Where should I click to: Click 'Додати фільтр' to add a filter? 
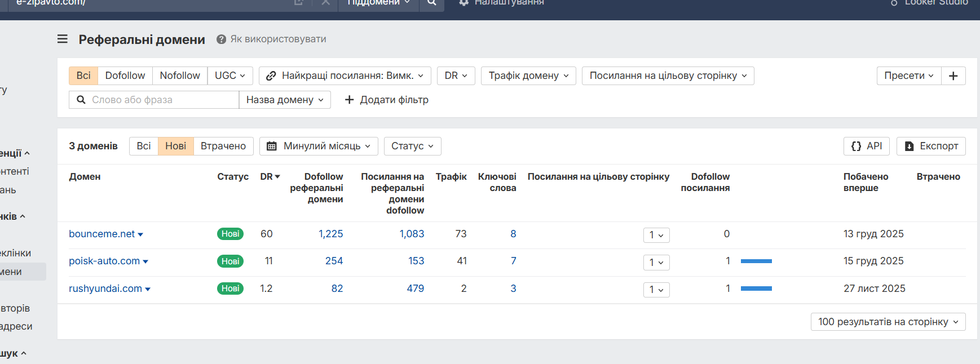387,100
